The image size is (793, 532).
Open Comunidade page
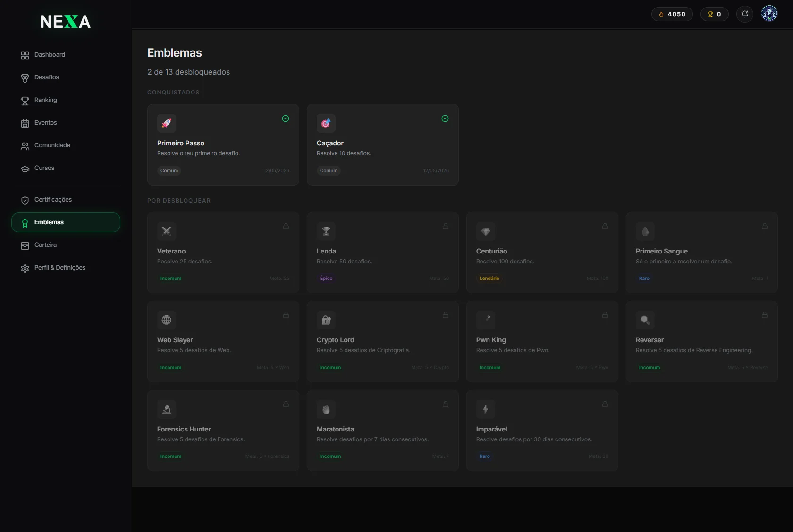tap(66, 145)
